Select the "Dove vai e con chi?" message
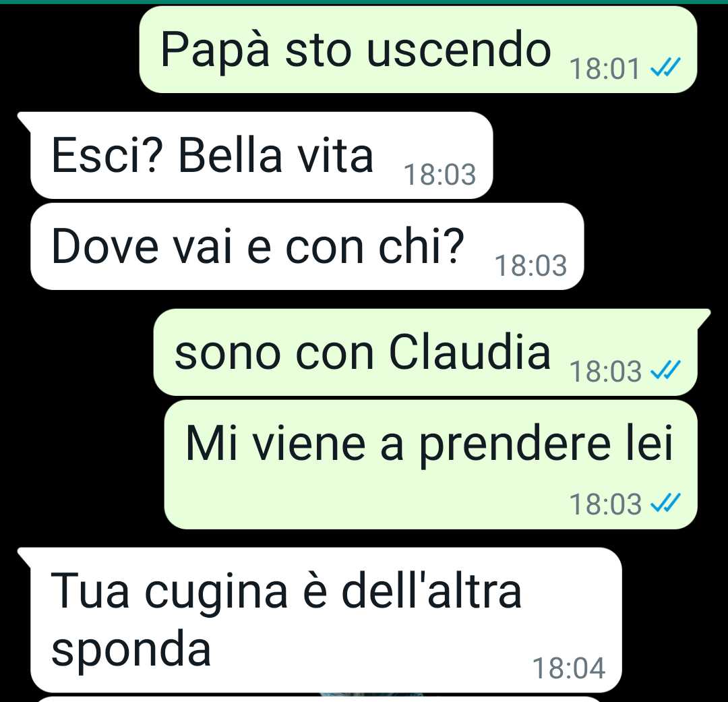 click(x=307, y=246)
